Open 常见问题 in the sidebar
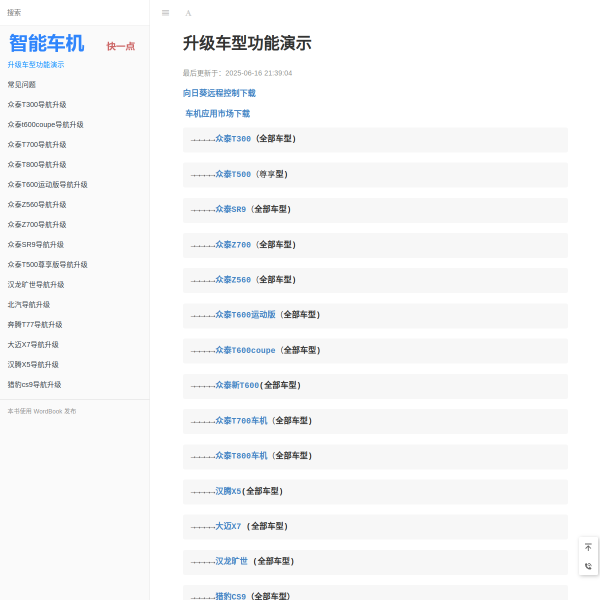This screenshot has width=600, height=600. pos(21,85)
